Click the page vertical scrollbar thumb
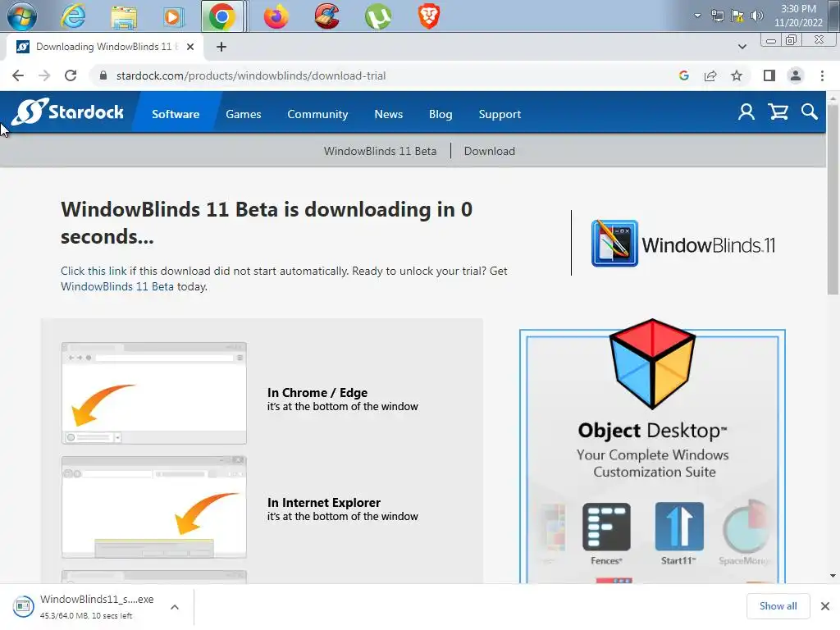 (833, 200)
